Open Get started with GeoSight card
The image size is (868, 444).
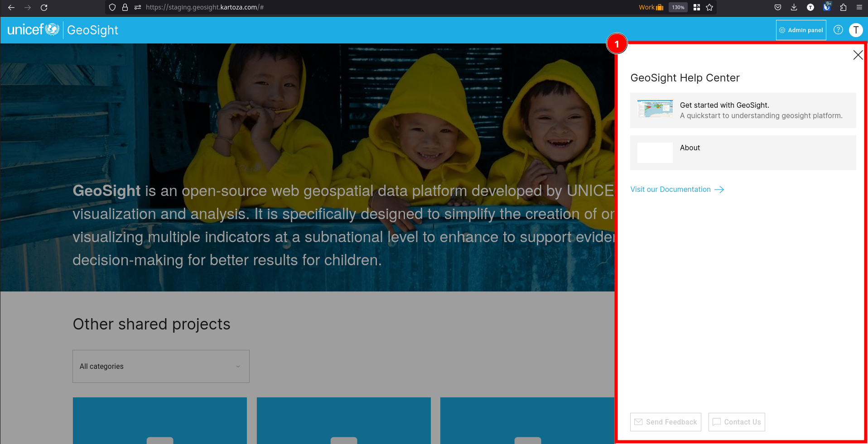[x=743, y=110]
